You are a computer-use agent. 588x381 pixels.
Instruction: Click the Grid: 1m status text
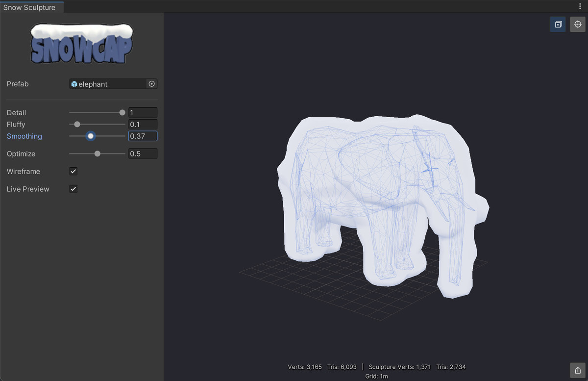click(x=376, y=376)
